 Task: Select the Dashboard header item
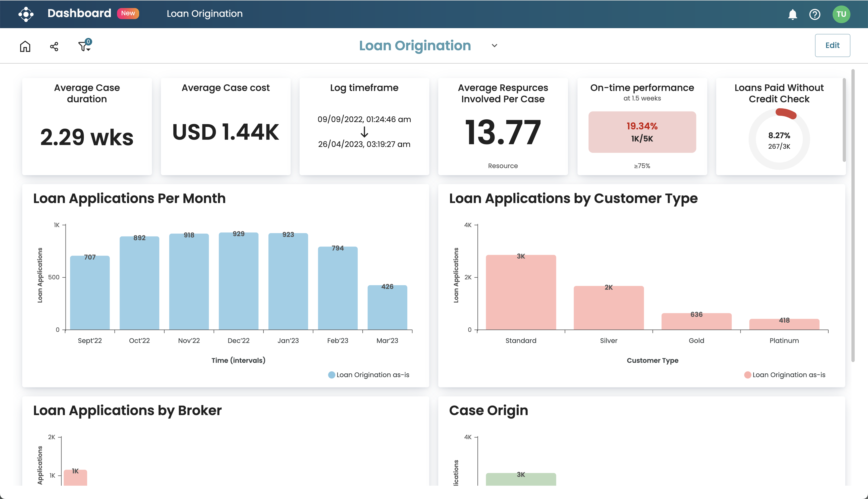click(79, 13)
